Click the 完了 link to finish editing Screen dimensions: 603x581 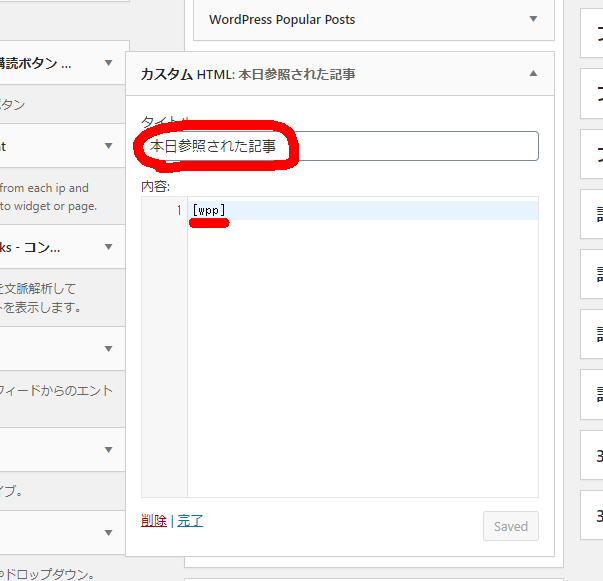coord(190,521)
